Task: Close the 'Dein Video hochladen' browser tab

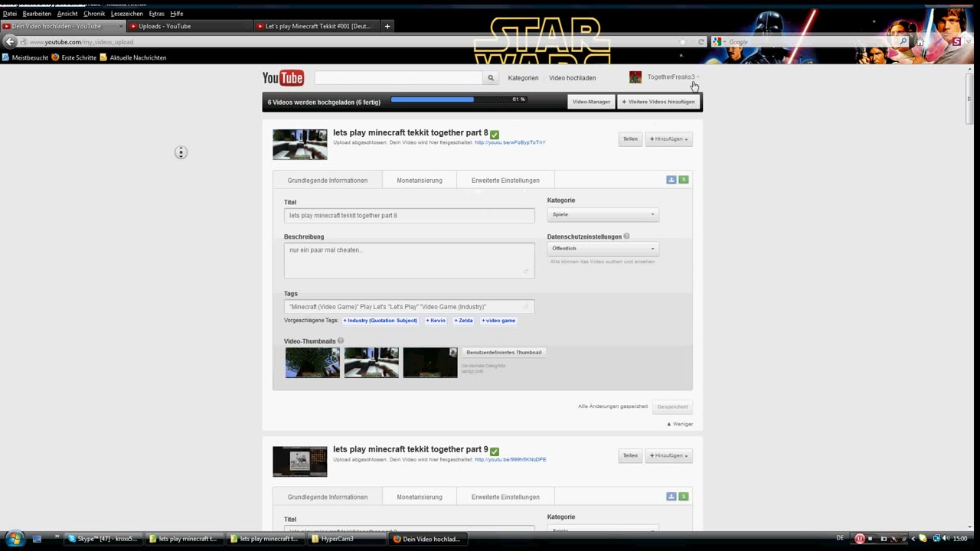Action: click(121, 26)
